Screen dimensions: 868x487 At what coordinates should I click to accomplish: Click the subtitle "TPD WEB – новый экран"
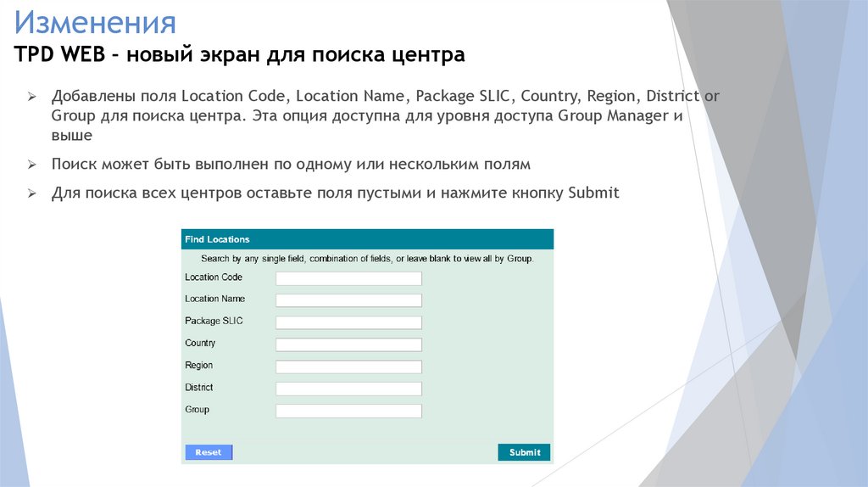pyautogui.click(x=240, y=56)
